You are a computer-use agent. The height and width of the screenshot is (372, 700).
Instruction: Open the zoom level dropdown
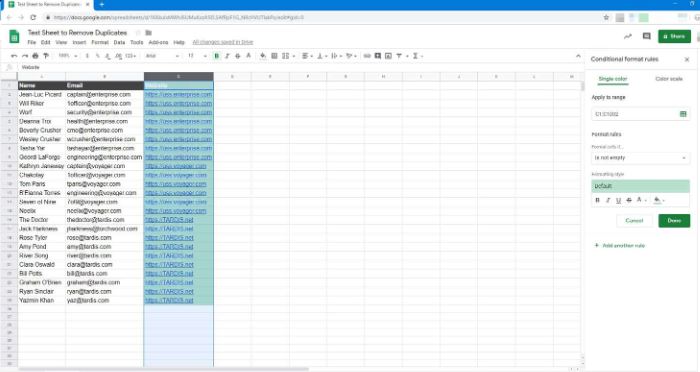coord(68,56)
